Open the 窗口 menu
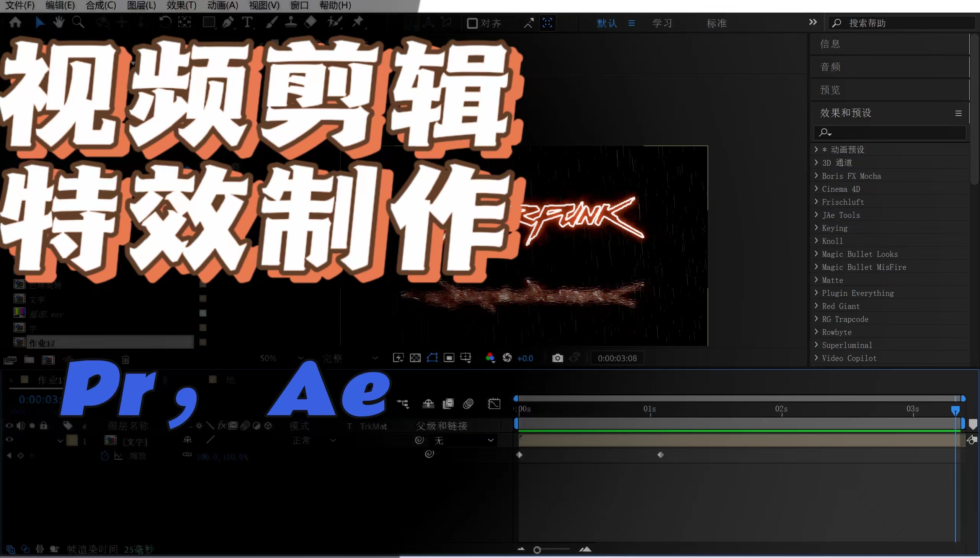The width and height of the screenshot is (980, 558). pos(299,5)
